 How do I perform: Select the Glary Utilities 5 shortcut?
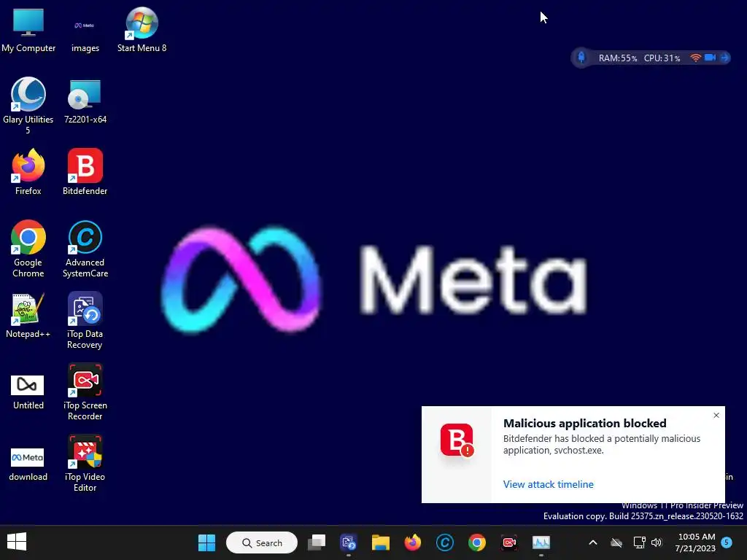28,106
